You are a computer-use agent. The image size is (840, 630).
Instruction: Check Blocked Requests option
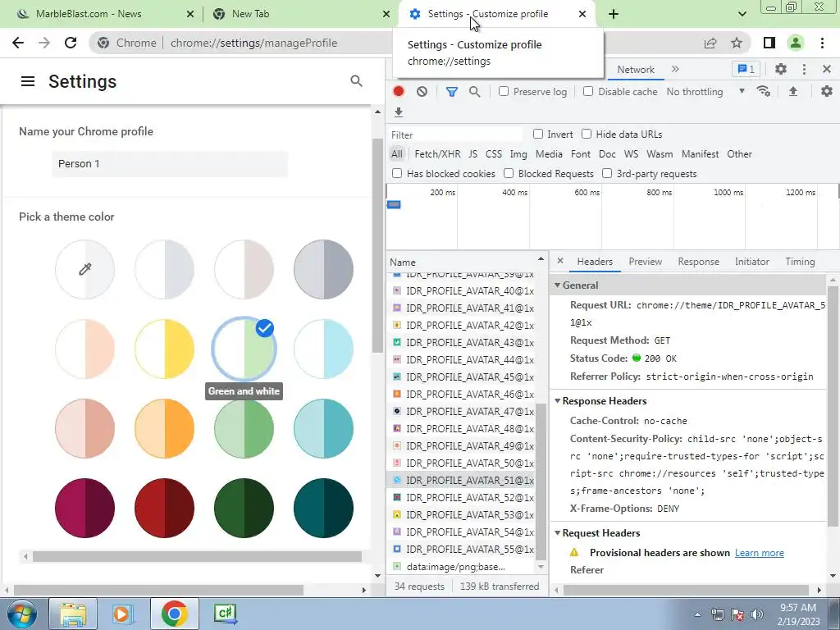coord(509,173)
